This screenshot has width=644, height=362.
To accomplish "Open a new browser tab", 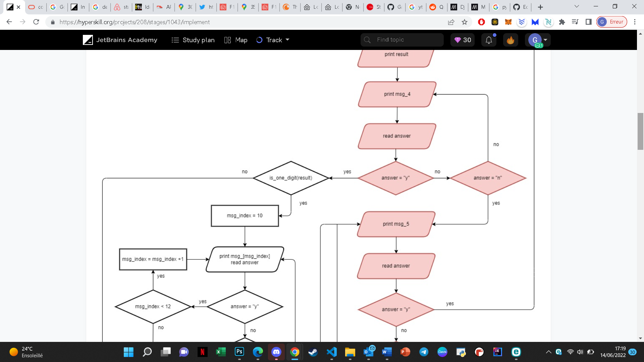I will point(540,7).
